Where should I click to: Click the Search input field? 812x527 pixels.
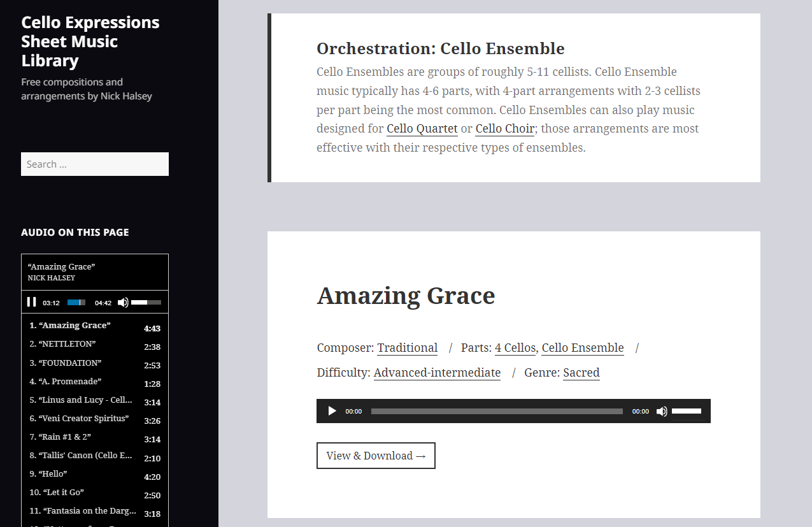(95, 164)
